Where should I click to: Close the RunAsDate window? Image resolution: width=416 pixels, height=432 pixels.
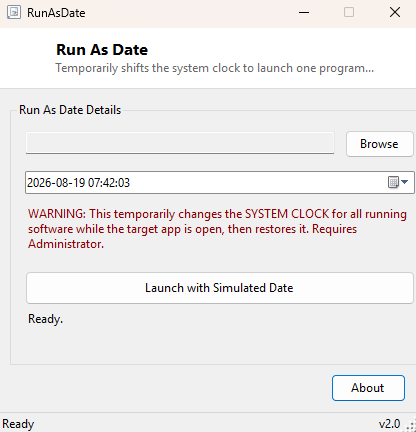[x=395, y=13]
